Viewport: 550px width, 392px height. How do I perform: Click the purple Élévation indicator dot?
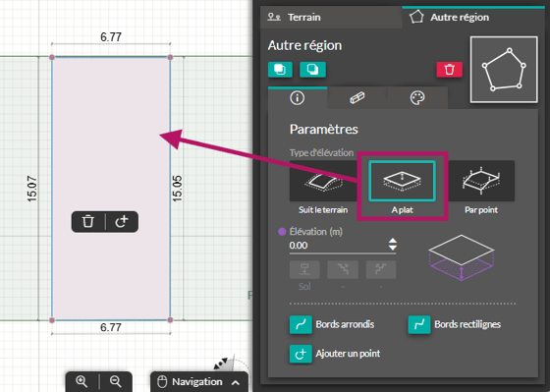pyautogui.click(x=282, y=232)
